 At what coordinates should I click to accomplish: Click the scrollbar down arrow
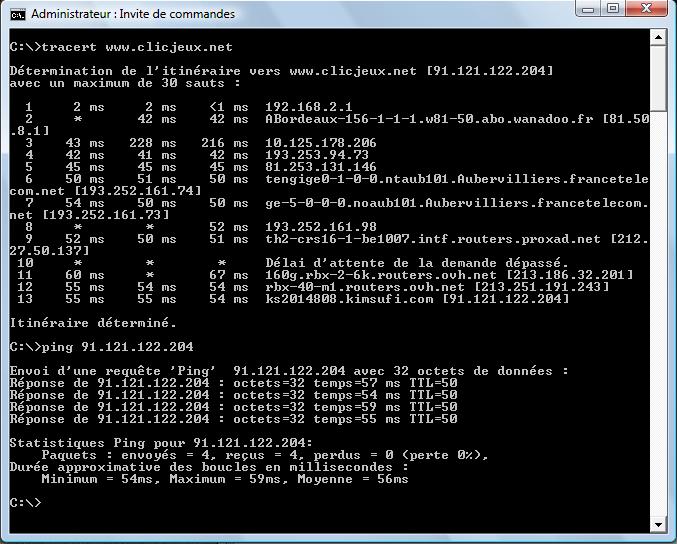[x=657, y=524]
